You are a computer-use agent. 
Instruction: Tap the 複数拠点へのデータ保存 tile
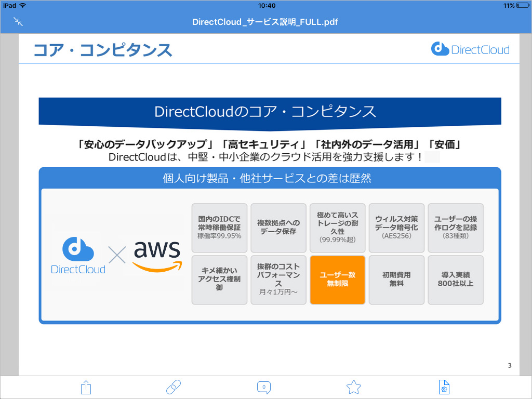(x=278, y=228)
